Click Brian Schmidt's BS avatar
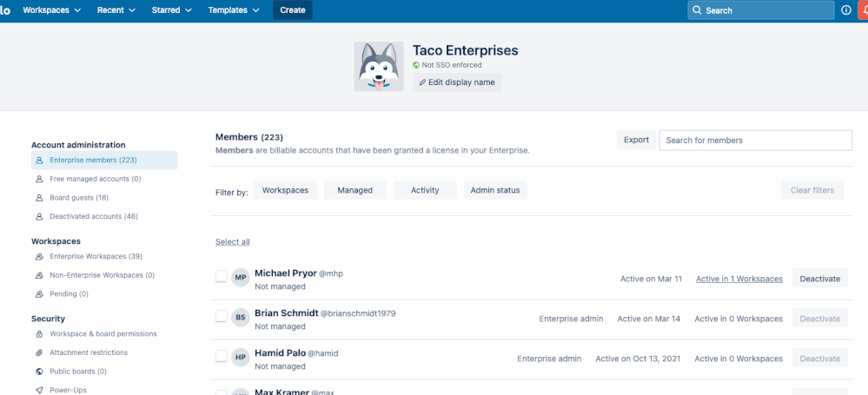Image resolution: width=868 pixels, height=395 pixels. point(241,318)
